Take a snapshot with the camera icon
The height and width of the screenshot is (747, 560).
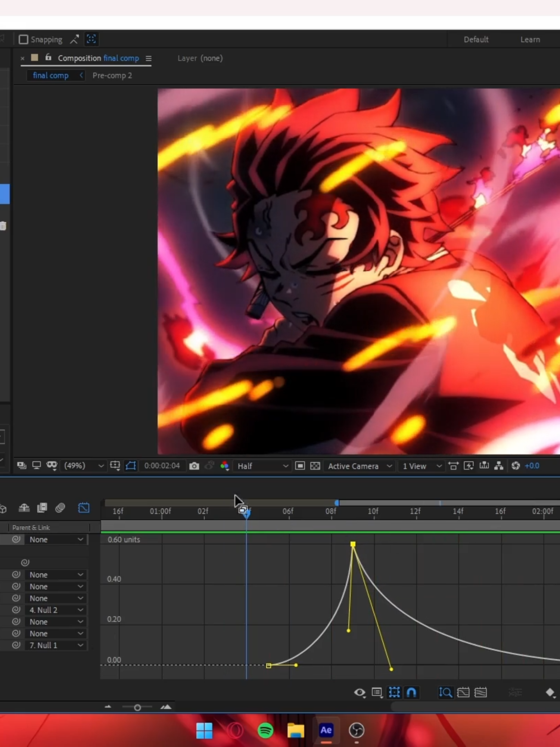[x=194, y=466]
